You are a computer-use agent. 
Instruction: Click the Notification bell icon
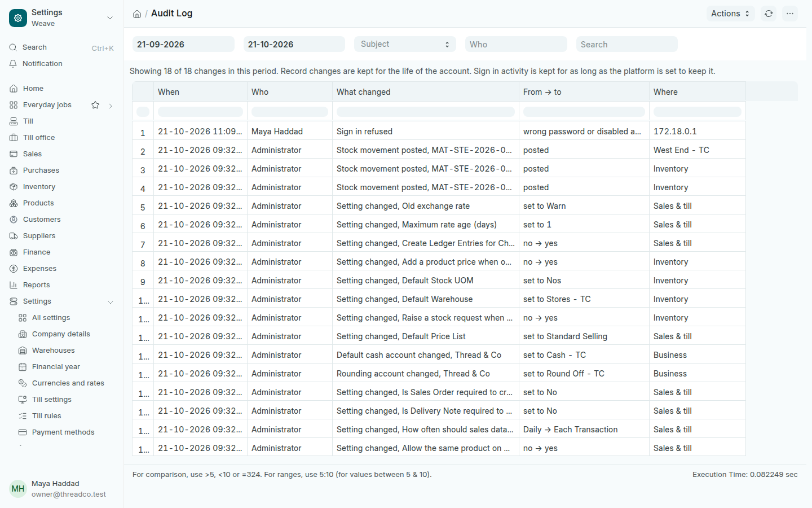(x=13, y=64)
